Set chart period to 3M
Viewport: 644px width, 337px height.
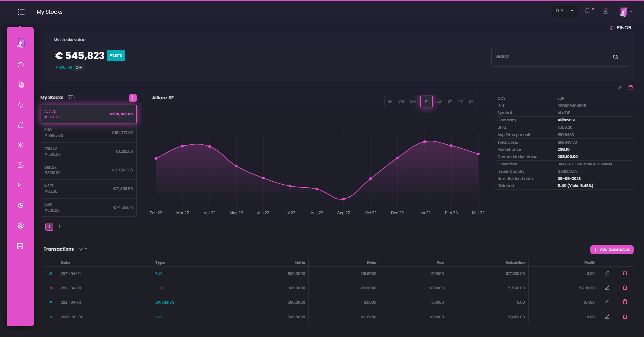click(401, 101)
